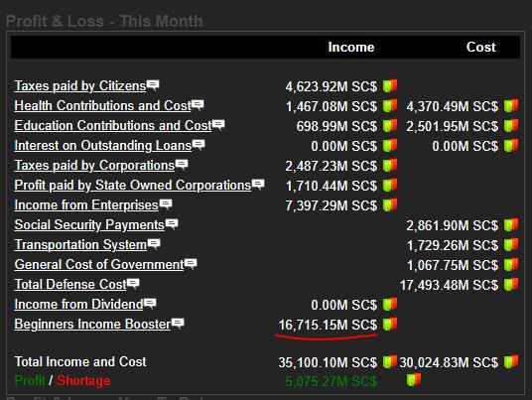Image resolution: width=532 pixels, height=400 pixels.
Task: Click chart icon beside Total Income 35,100.10M
Action: point(390,361)
